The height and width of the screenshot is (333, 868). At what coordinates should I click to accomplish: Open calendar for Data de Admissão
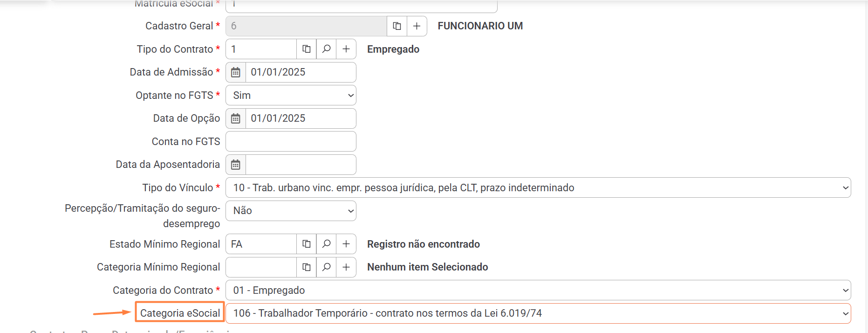[236, 72]
